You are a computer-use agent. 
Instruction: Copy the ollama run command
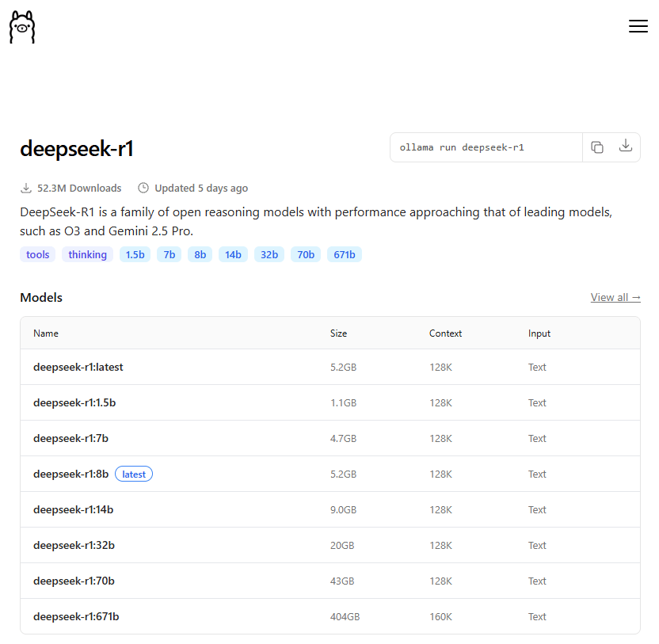coord(596,147)
